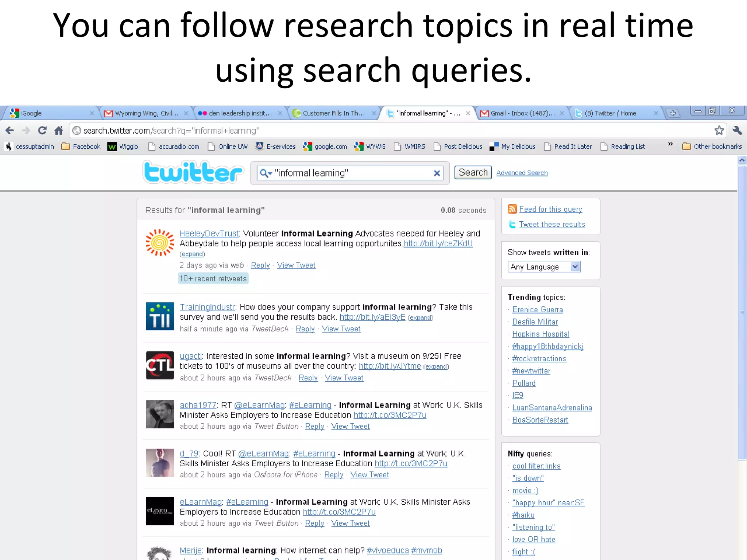The width and height of the screenshot is (747, 560).
Task: Open eLearnMag's black avatar
Action: [x=160, y=511]
